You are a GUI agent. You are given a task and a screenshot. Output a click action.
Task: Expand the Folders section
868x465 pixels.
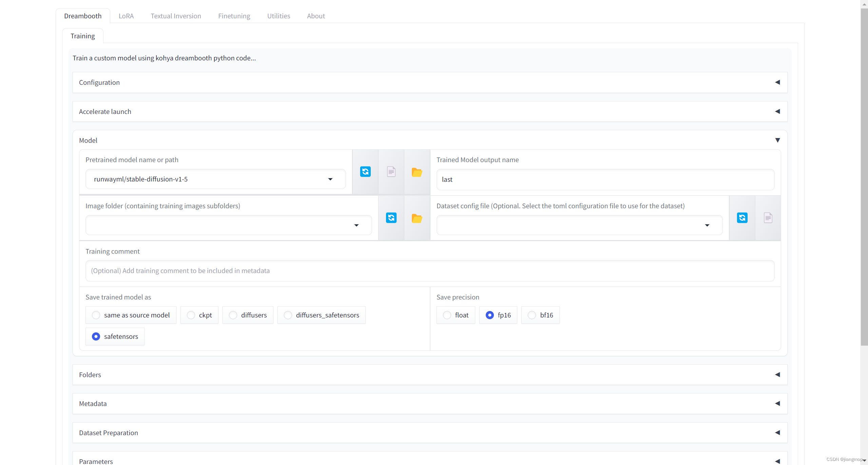(777, 375)
